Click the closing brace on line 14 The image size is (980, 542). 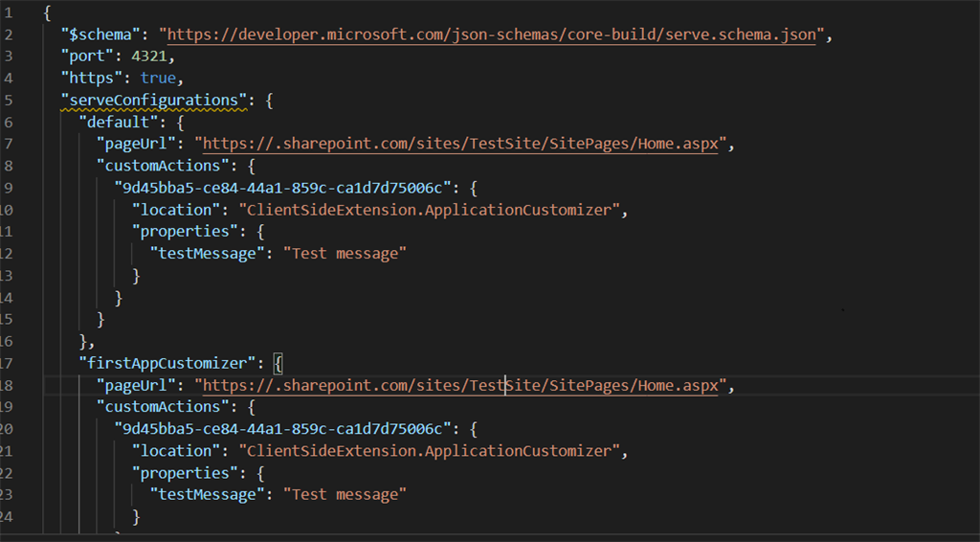[118, 298]
